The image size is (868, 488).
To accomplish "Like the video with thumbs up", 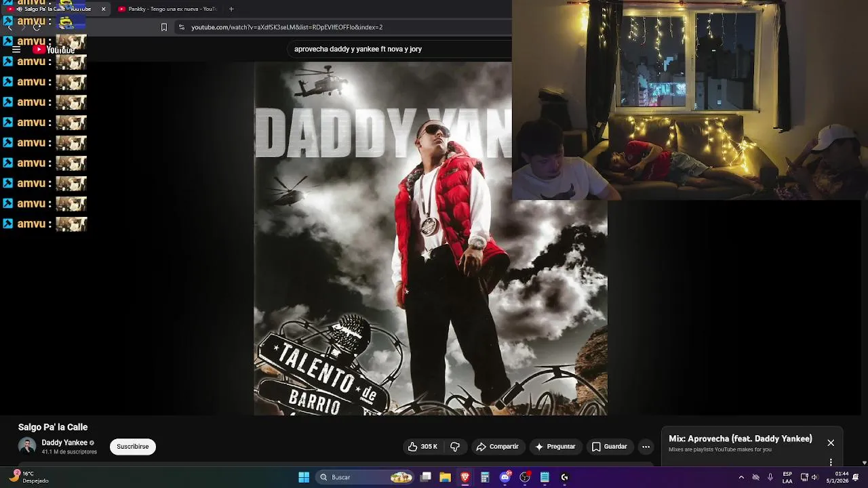I will pyautogui.click(x=413, y=447).
